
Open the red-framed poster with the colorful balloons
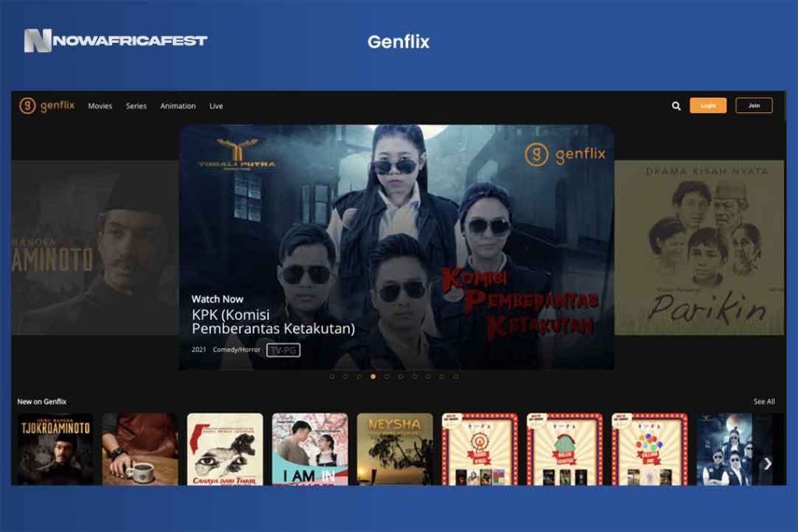(x=649, y=449)
